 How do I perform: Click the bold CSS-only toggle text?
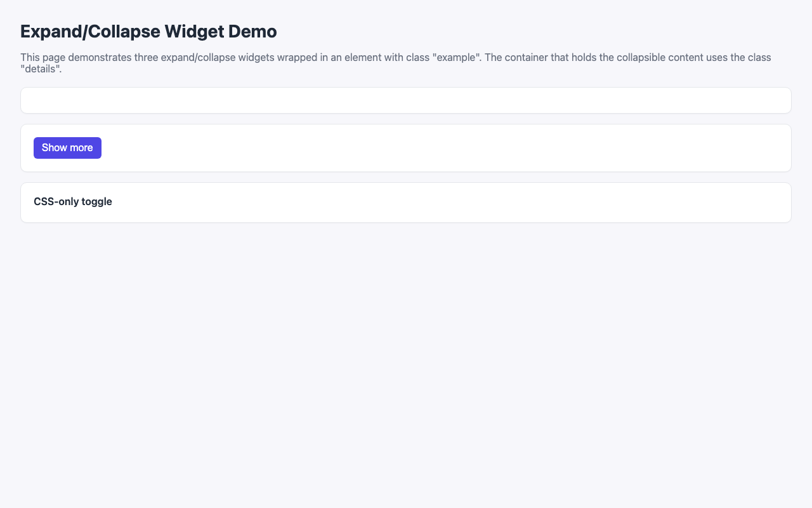(x=72, y=201)
